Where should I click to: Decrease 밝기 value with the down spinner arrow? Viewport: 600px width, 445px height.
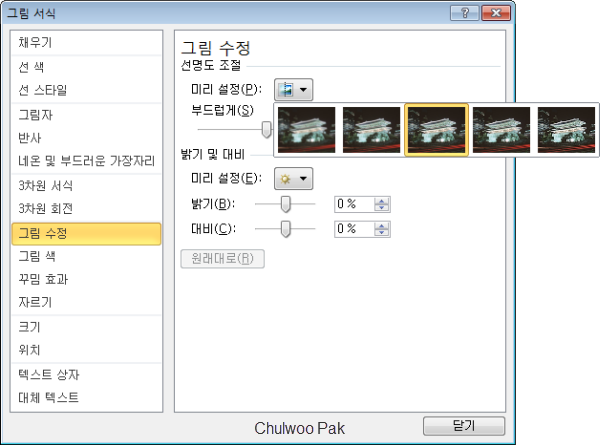point(382,208)
